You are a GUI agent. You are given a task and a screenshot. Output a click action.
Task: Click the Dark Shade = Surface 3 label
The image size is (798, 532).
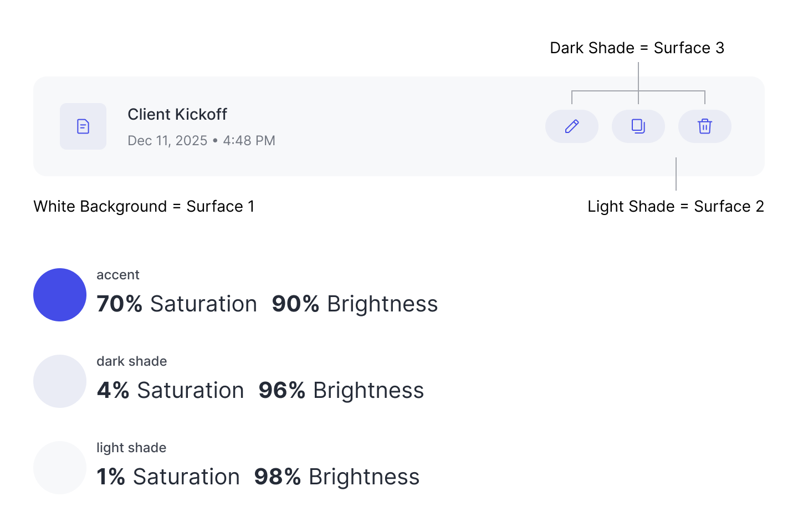pos(637,48)
